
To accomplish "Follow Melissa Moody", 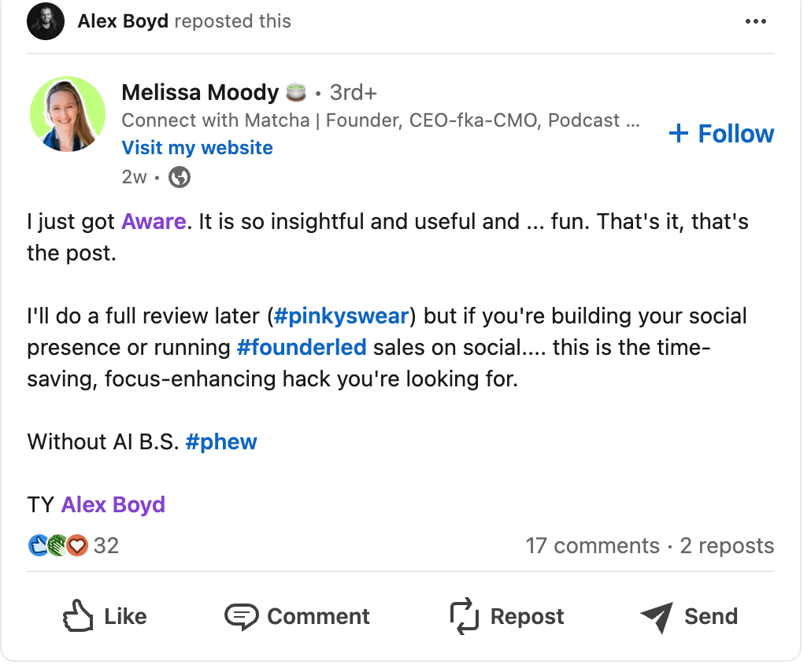I will pyautogui.click(x=720, y=134).
